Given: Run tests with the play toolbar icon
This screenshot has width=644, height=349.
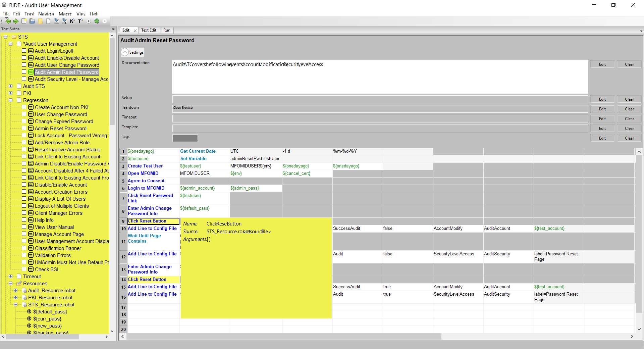Looking at the screenshot, I should tap(88, 21).
